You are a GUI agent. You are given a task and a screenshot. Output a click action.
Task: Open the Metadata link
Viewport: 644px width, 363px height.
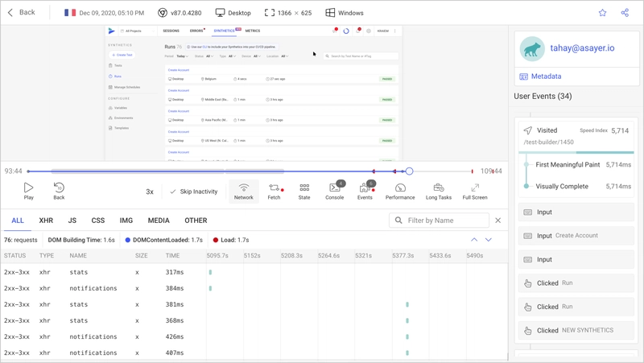pyautogui.click(x=540, y=76)
